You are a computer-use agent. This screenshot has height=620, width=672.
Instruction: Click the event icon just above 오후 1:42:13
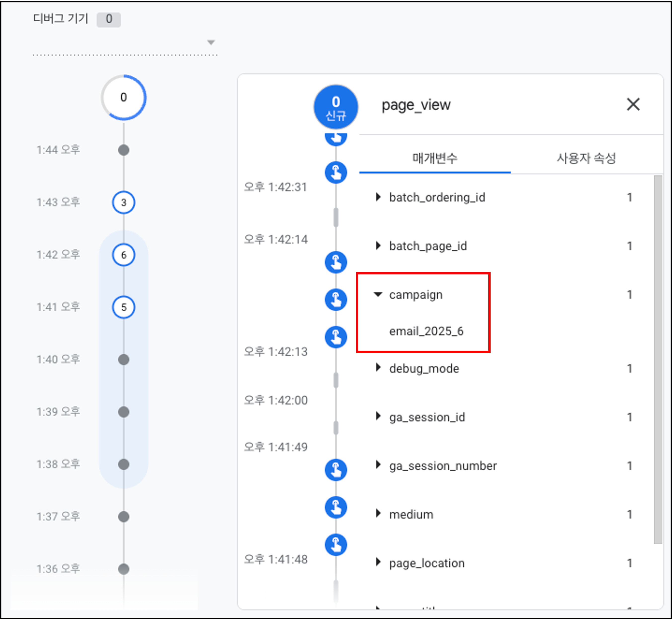pos(336,337)
